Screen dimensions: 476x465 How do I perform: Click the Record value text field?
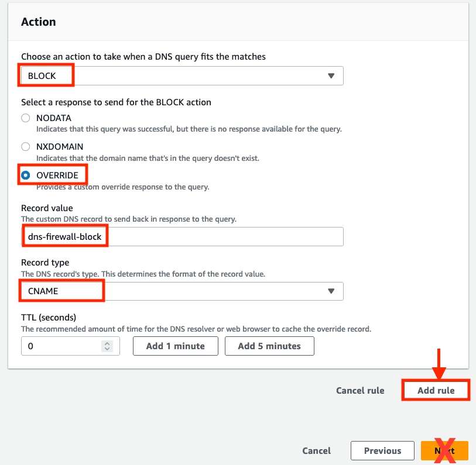[182, 237]
